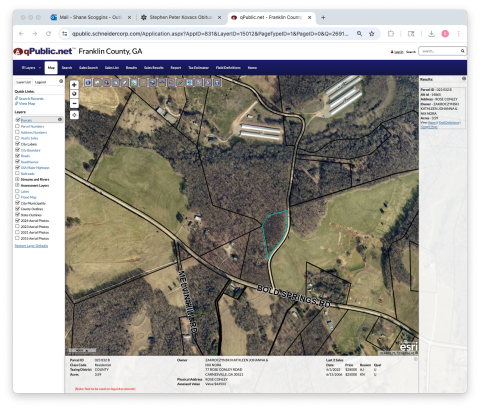Open browser downloads icon

(431, 34)
